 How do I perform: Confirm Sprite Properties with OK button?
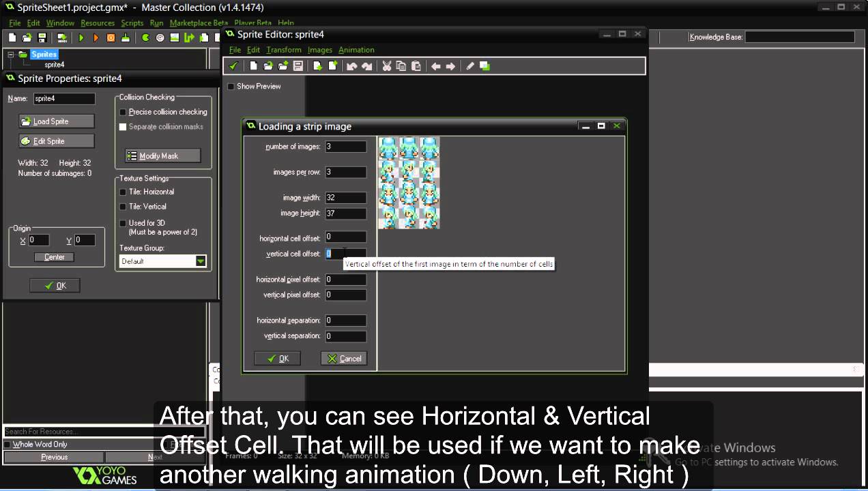coord(55,286)
